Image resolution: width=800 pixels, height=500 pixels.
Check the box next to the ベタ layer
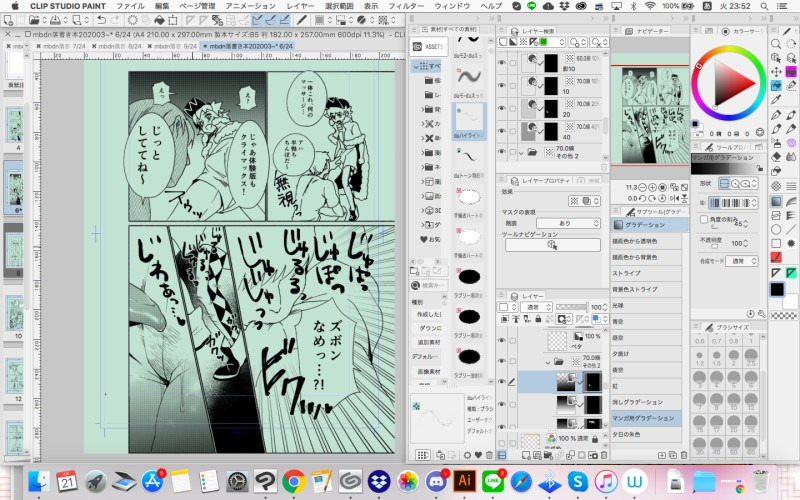click(513, 341)
